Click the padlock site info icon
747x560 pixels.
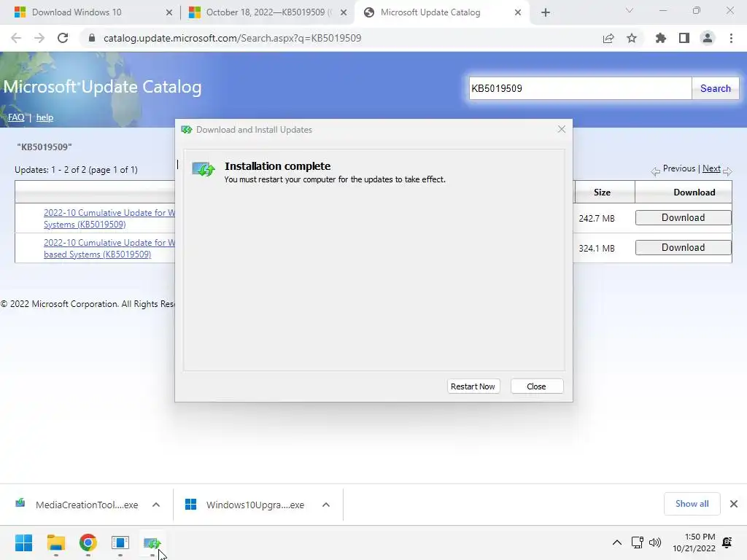pos(92,38)
